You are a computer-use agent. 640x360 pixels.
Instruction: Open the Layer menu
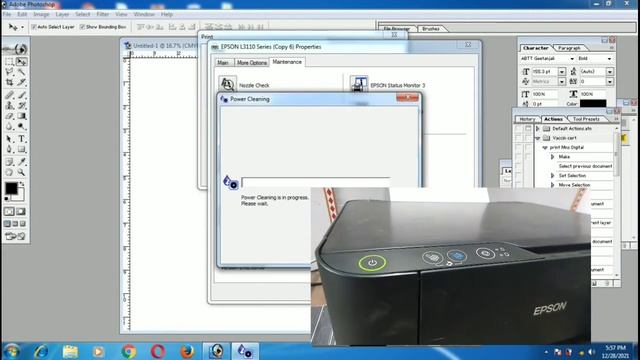[62, 14]
